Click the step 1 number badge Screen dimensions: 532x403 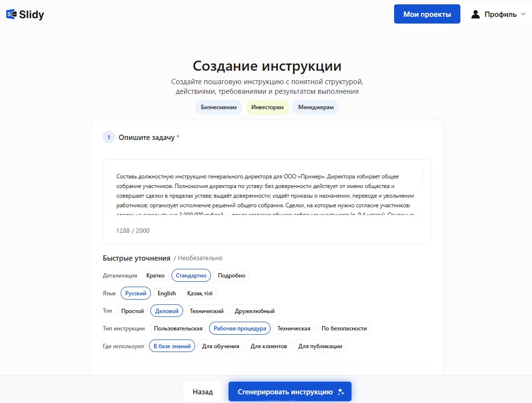tap(109, 137)
